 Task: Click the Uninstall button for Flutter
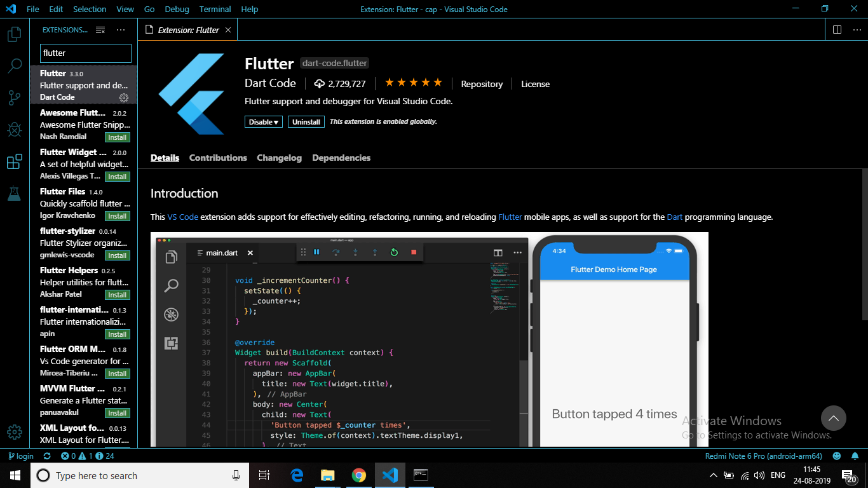click(x=306, y=121)
